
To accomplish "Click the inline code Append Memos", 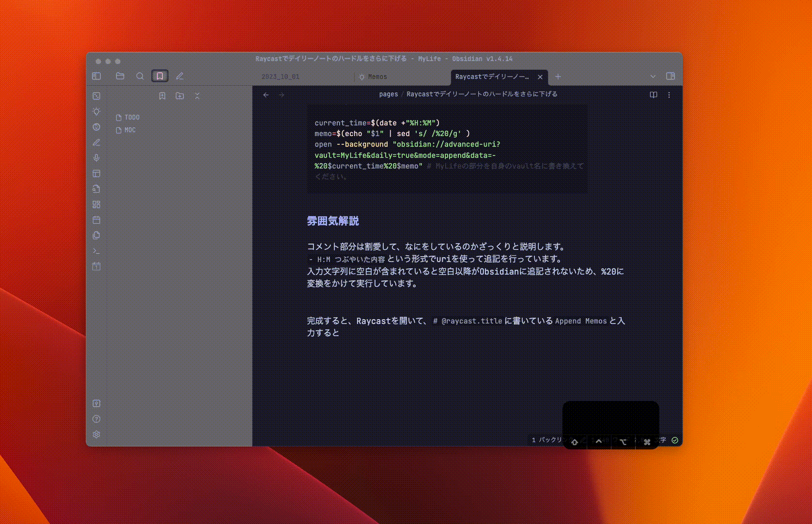I will tap(581, 321).
